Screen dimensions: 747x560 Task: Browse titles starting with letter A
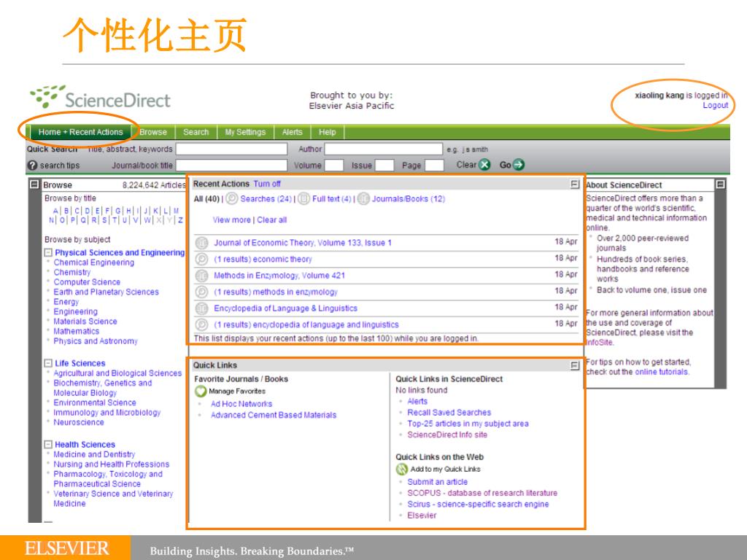pos(55,211)
